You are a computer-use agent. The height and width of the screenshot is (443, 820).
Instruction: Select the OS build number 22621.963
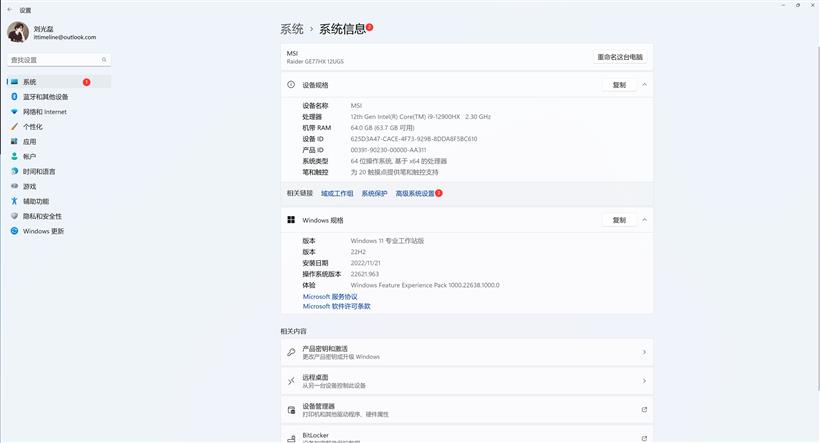tap(365, 274)
